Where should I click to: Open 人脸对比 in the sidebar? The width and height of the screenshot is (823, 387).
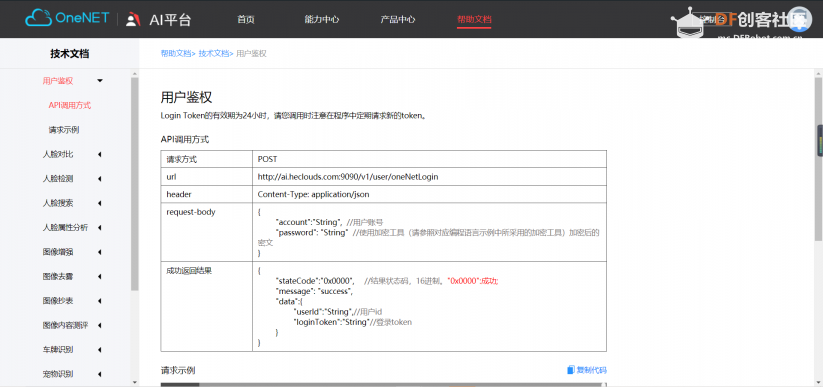point(58,154)
